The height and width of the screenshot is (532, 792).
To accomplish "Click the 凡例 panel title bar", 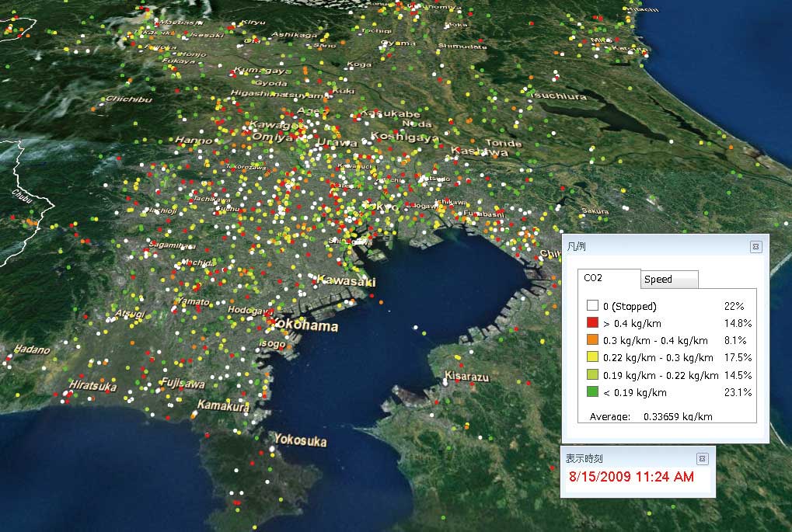I will (x=653, y=247).
